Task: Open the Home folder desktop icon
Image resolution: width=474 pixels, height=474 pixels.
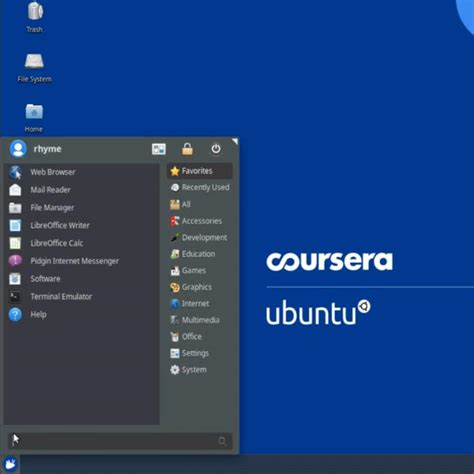Action: (x=34, y=117)
